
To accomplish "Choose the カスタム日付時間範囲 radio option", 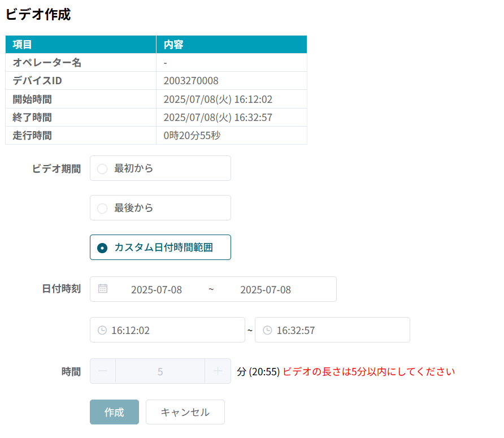I will coord(102,248).
